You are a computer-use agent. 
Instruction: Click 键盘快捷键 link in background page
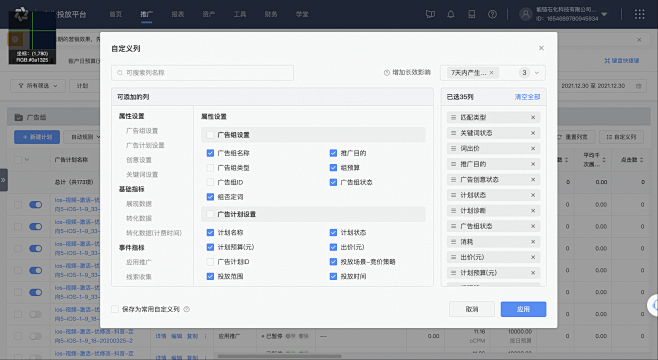click(621, 61)
